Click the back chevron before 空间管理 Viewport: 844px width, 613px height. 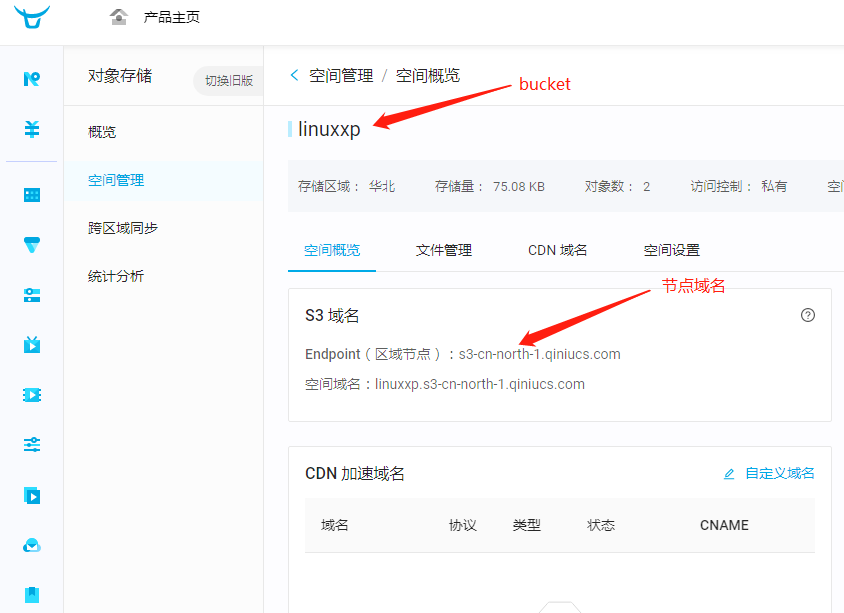point(294,75)
